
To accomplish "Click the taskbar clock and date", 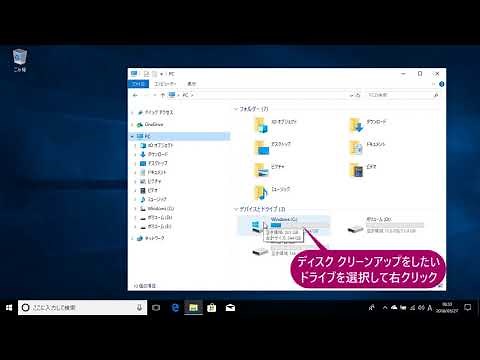I will click(447, 307).
